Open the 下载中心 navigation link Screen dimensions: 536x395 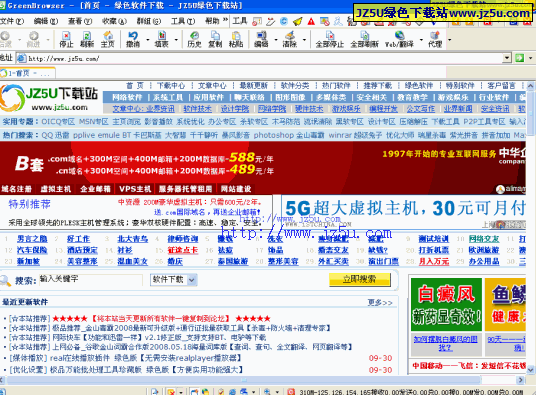(171, 85)
